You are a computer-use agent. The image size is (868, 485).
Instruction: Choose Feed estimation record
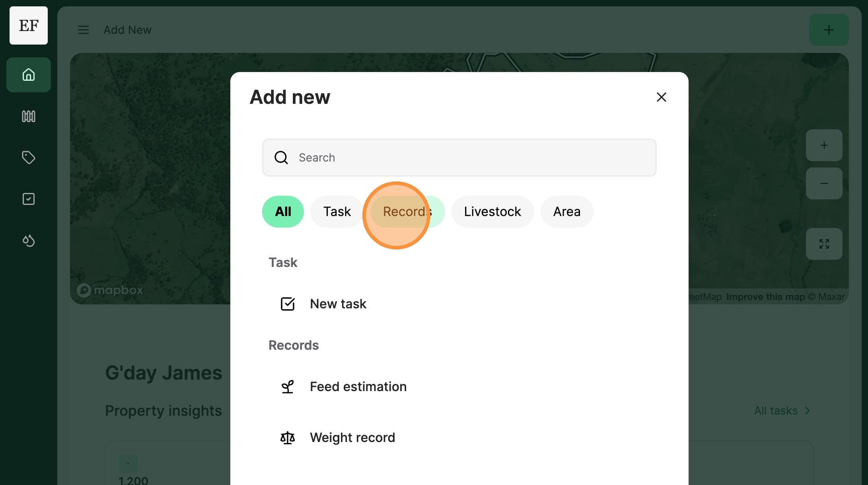click(358, 387)
